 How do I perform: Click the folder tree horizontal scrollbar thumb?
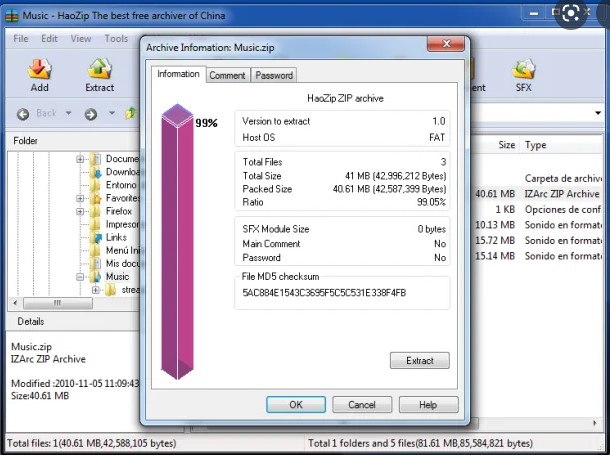pyautogui.click(x=58, y=303)
